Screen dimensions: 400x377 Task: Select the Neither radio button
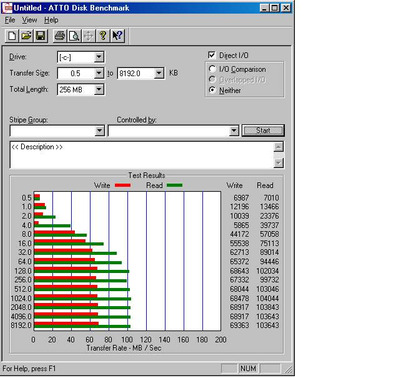click(212, 90)
